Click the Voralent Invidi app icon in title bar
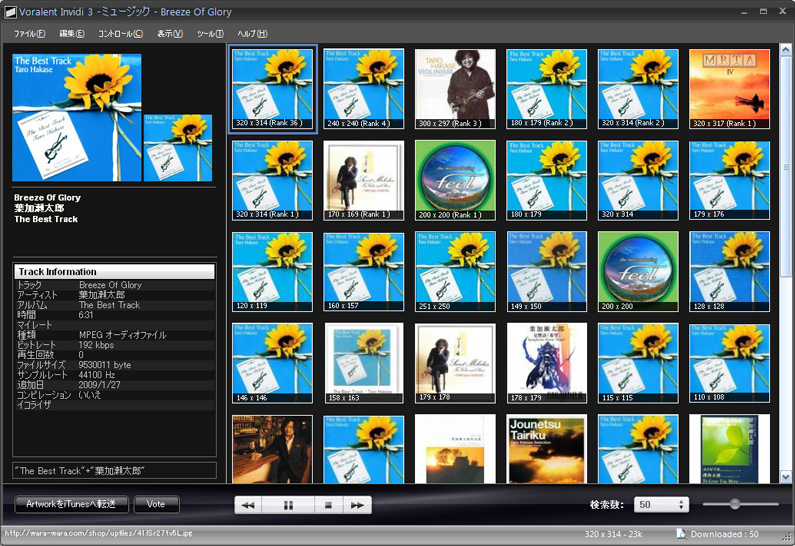 coord(10,11)
